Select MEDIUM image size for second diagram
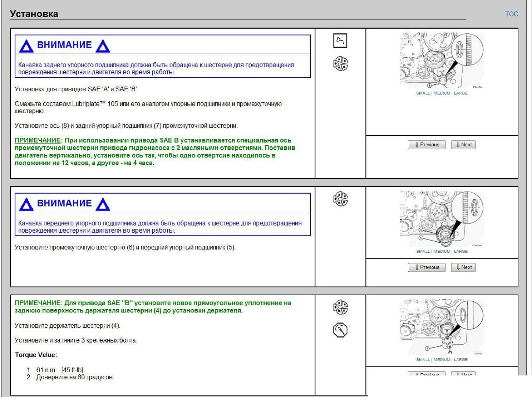Viewport: 532px width, 408px height. [442, 251]
